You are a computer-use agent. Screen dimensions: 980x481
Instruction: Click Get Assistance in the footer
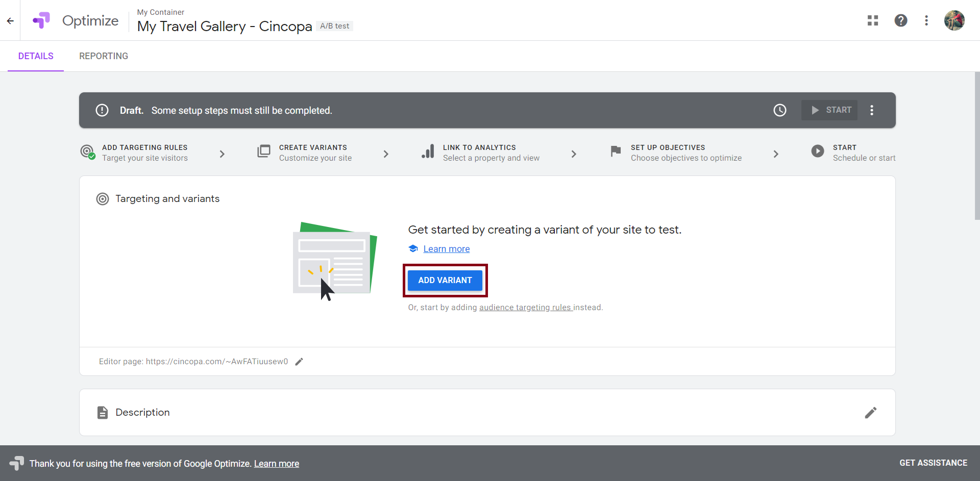(x=933, y=463)
